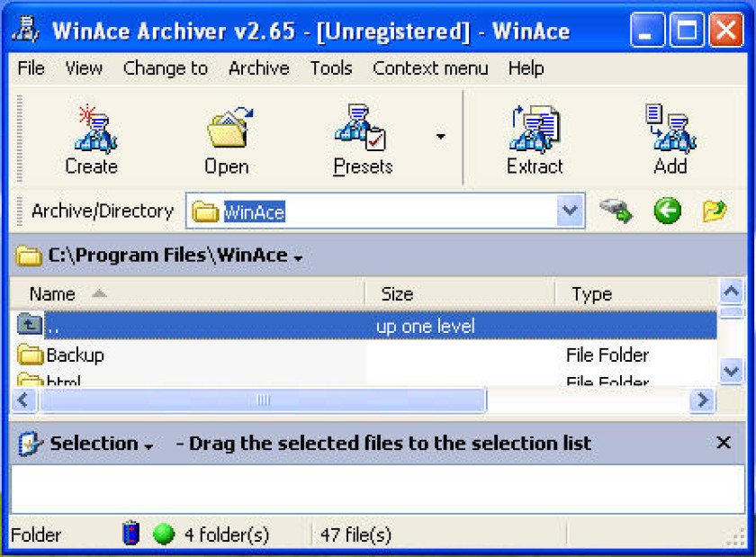Select the html folder row
The image size is (756, 557).
[363, 380]
